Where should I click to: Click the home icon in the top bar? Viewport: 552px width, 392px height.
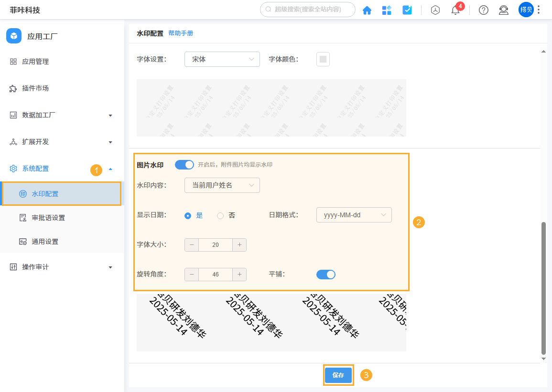[367, 10]
